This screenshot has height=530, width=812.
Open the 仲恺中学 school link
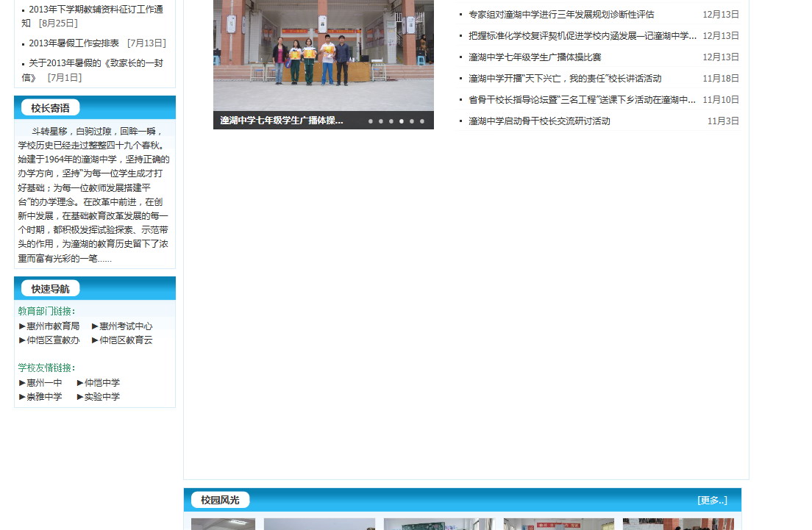[101, 383]
